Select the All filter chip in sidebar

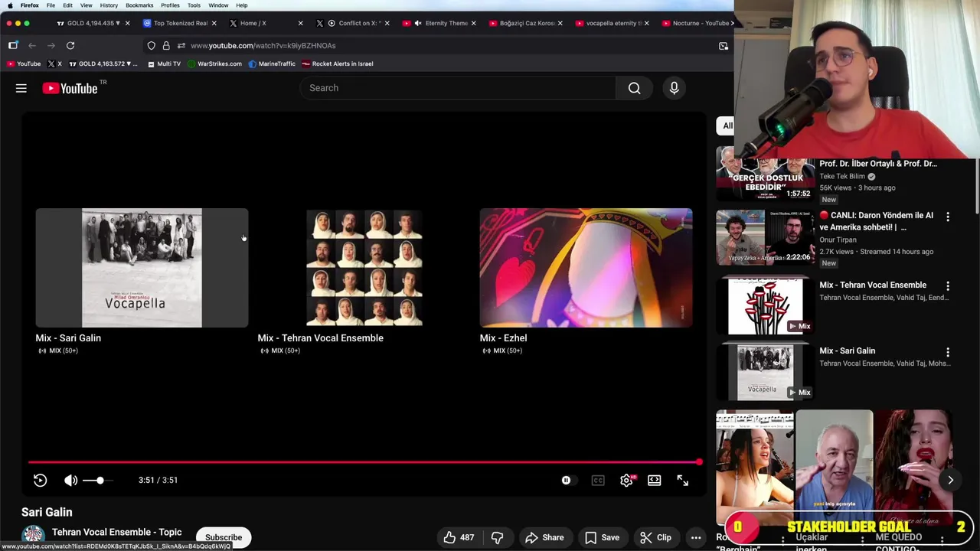[x=726, y=126]
